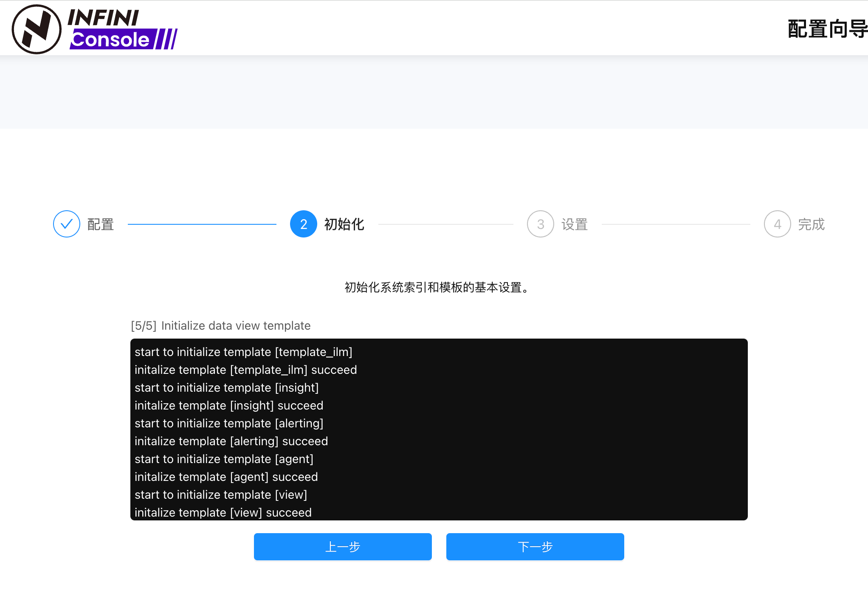Click the 配置向导 page title
868x599 pixels.
click(x=826, y=29)
